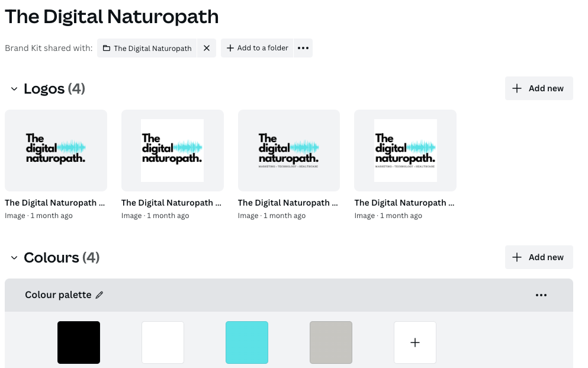
Task: Click the Colour palette label
Action: click(x=58, y=295)
